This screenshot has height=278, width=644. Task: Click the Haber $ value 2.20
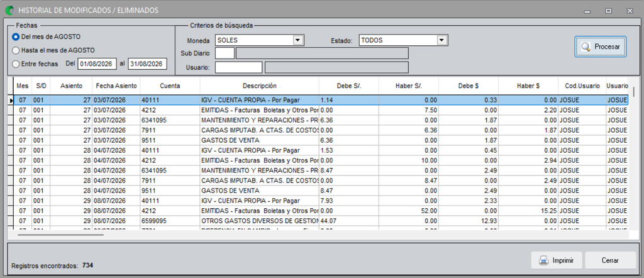point(528,110)
